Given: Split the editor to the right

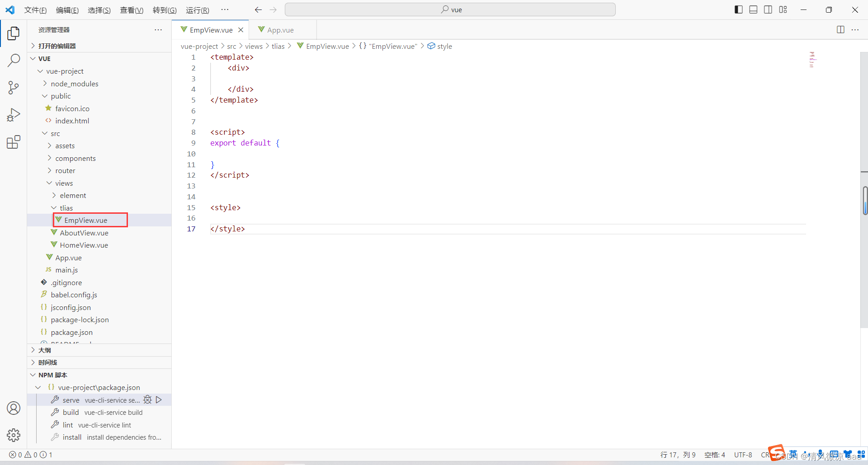Looking at the screenshot, I should coord(840,29).
